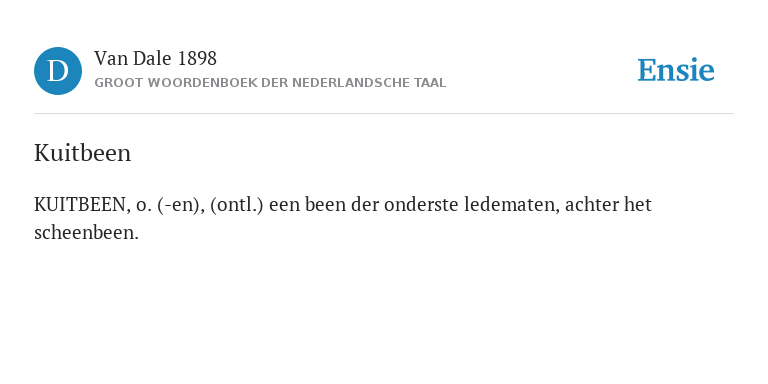This screenshot has height=384, width=768.
Task: Select the words een been der
Action: click(x=324, y=205)
